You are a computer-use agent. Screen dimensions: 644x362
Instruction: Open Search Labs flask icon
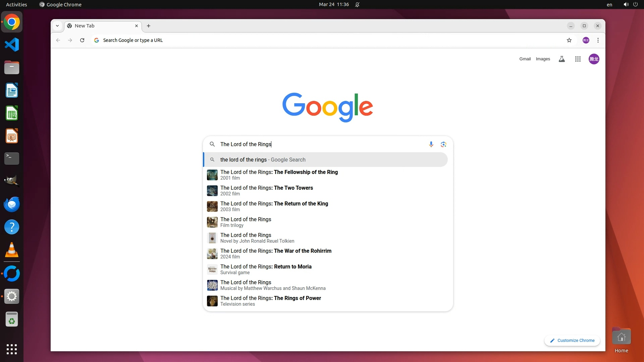tap(562, 59)
